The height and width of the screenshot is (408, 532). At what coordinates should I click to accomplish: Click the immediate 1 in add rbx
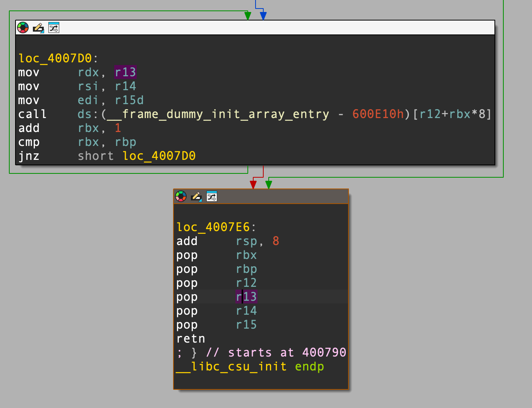pyautogui.click(x=118, y=128)
